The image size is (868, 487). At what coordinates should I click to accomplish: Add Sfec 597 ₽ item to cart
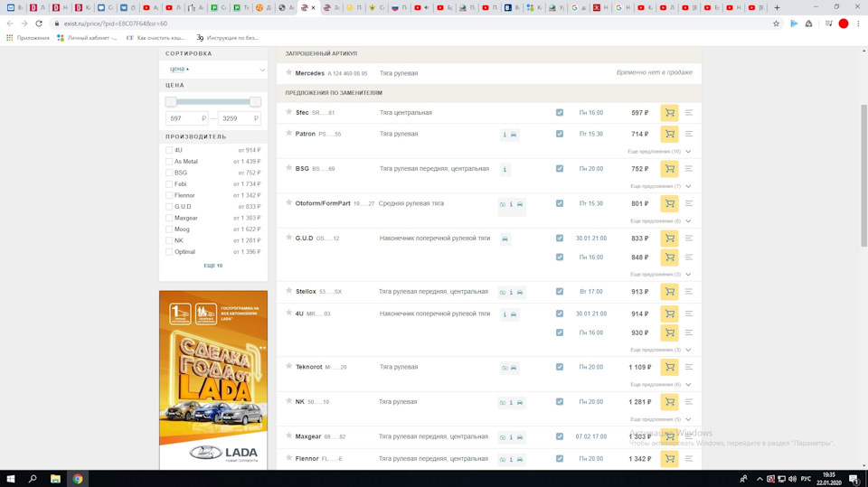[x=669, y=113]
